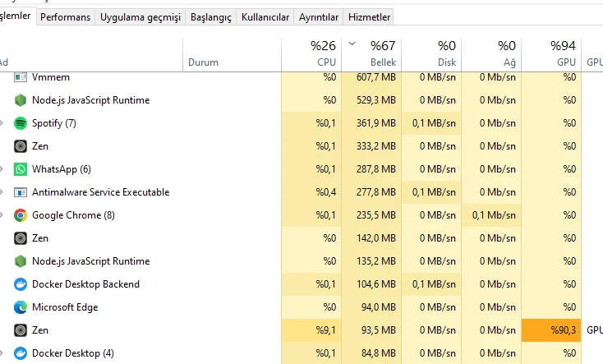Viewport: 603px width, 364px height.
Task: Expand the Spotify (7) process group
Action: [2, 123]
